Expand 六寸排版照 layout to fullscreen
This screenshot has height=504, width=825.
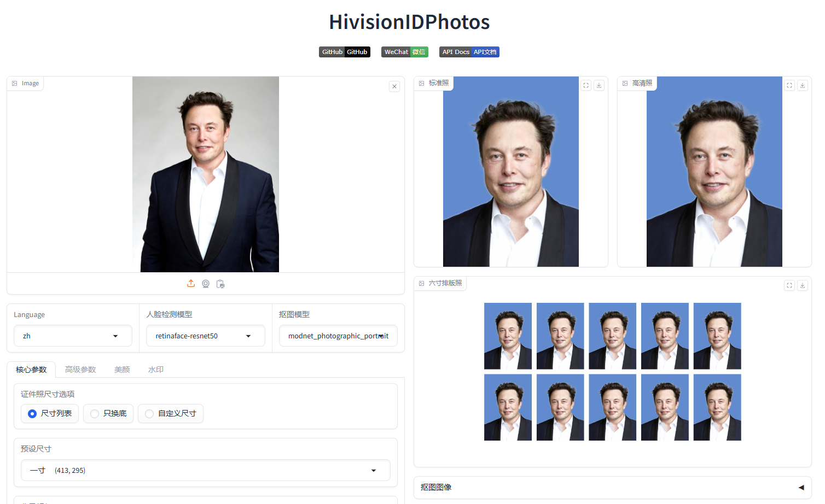tap(789, 285)
